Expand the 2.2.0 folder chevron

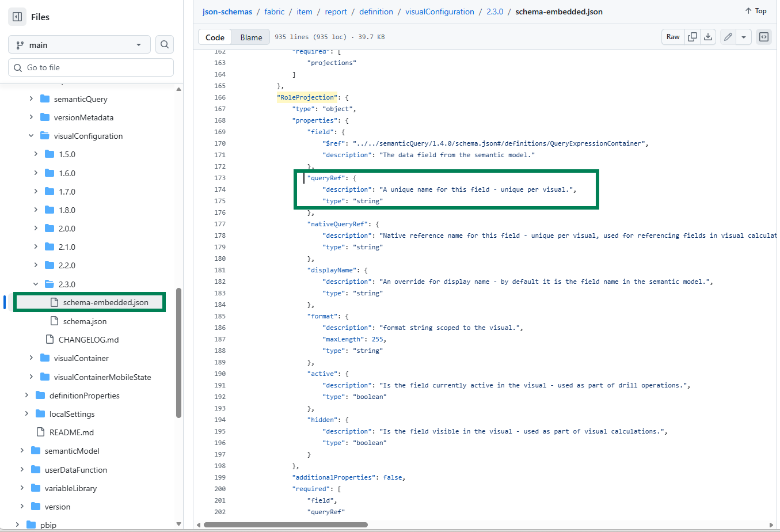tap(36, 265)
